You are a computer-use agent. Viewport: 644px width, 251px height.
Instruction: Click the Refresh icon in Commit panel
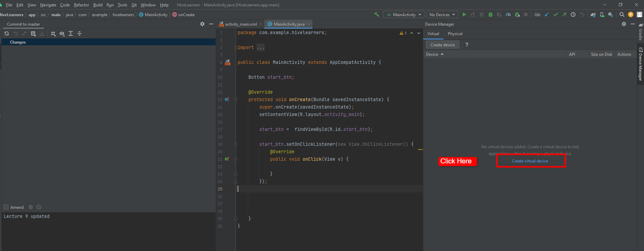(7, 34)
